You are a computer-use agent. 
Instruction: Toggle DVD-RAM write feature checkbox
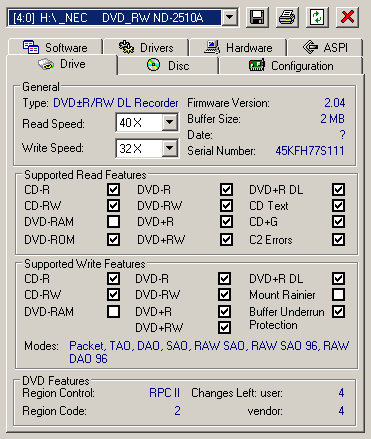coord(113,312)
